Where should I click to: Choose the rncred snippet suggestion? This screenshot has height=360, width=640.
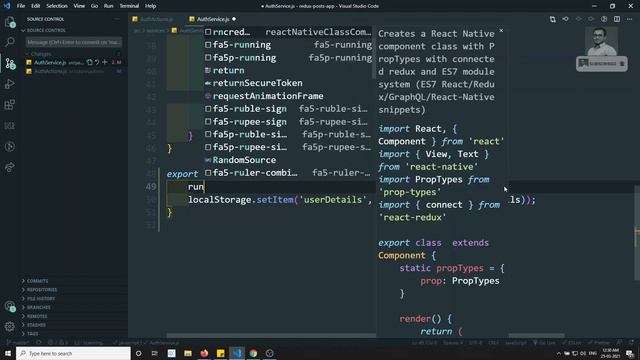[288, 32]
